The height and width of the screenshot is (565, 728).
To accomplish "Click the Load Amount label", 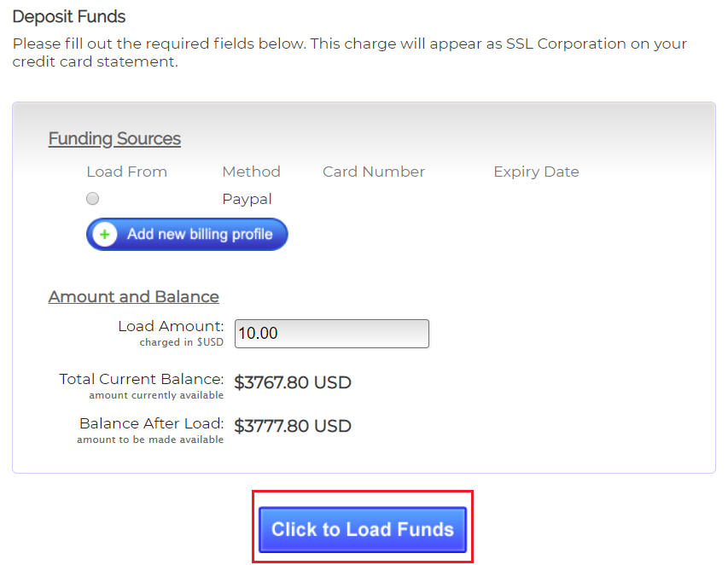I will click(x=171, y=326).
